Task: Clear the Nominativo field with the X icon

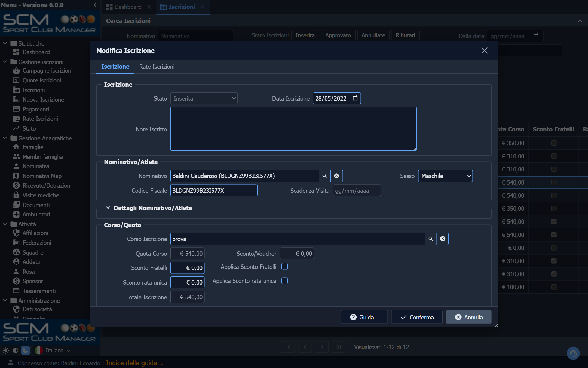Action: 336,176
